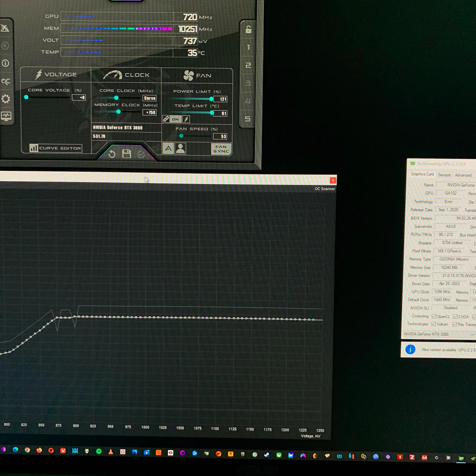Apply Afterburner settings with checkmark icon
The height and width of the screenshot is (476, 476).
coord(141,154)
